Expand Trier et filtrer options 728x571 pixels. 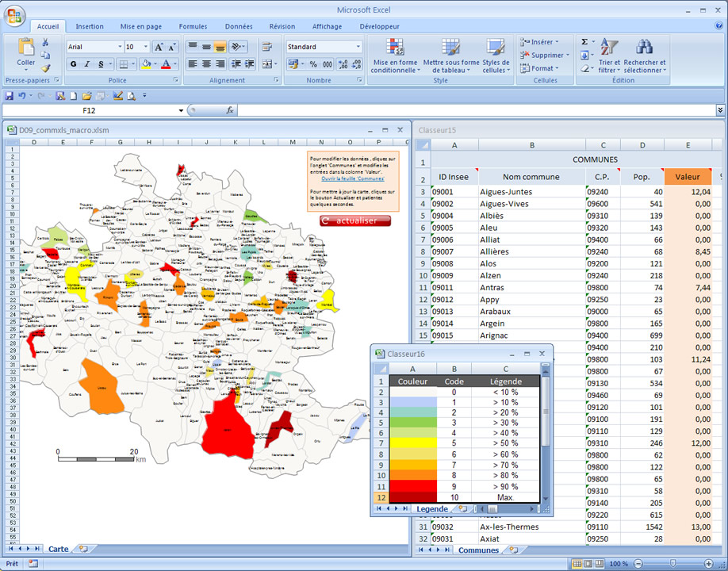pos(609,56)
